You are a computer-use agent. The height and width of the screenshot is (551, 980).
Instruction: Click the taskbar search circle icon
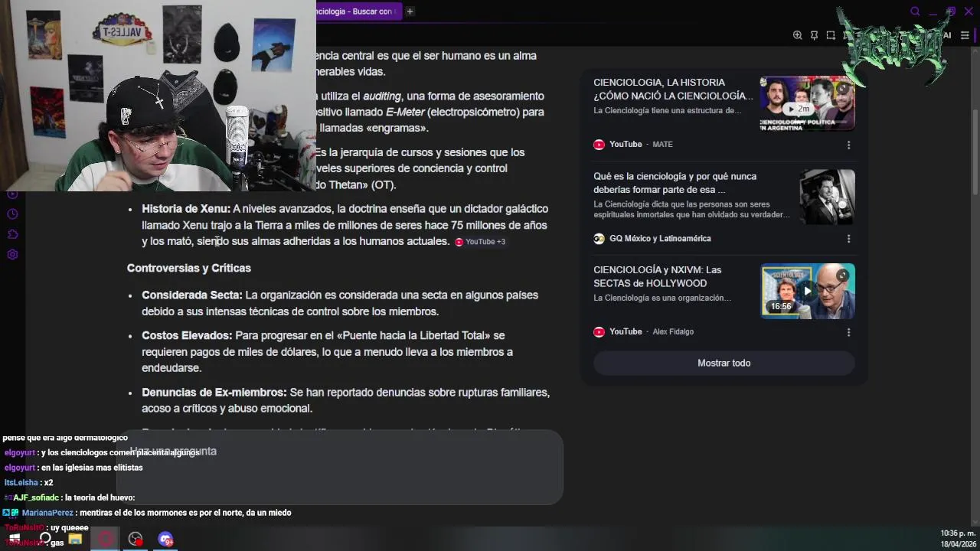(x=45, y=539)
